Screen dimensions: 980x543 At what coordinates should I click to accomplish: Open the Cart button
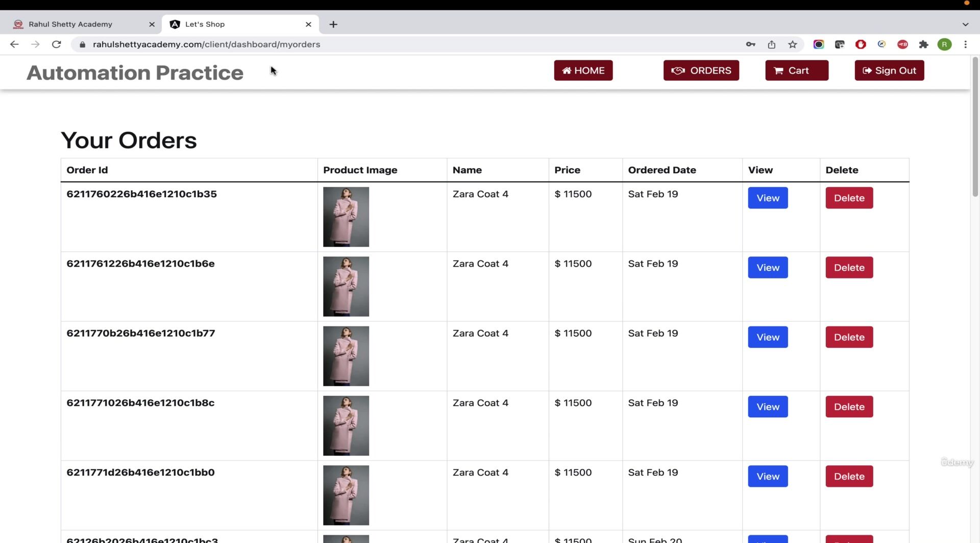[797, 70]
